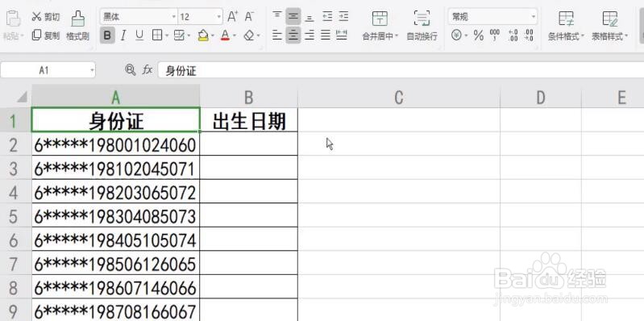The image size is (644, 321).
Task: Apply red font color A
Action: (225, 35)
